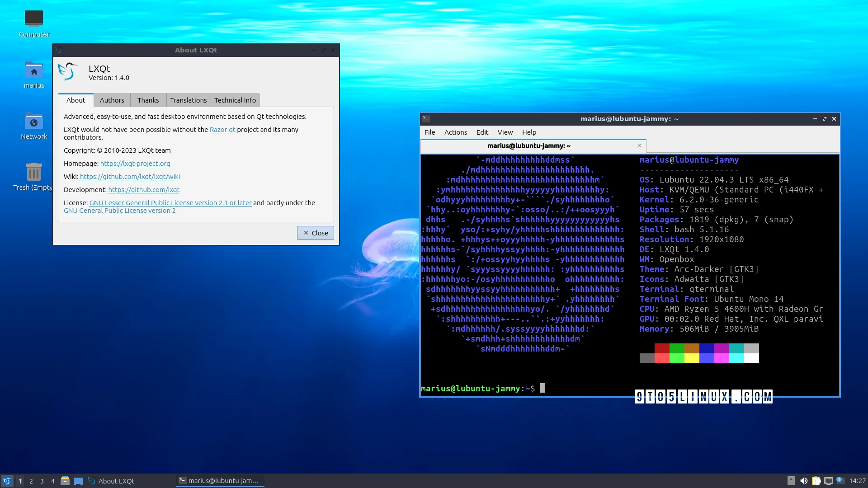
Task: Open the Actions menu in QTerminal
Action: coord(455,132)
